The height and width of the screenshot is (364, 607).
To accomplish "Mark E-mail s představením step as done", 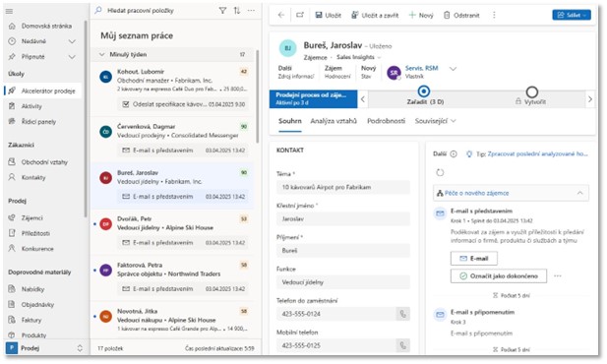I will click(499, 276).
